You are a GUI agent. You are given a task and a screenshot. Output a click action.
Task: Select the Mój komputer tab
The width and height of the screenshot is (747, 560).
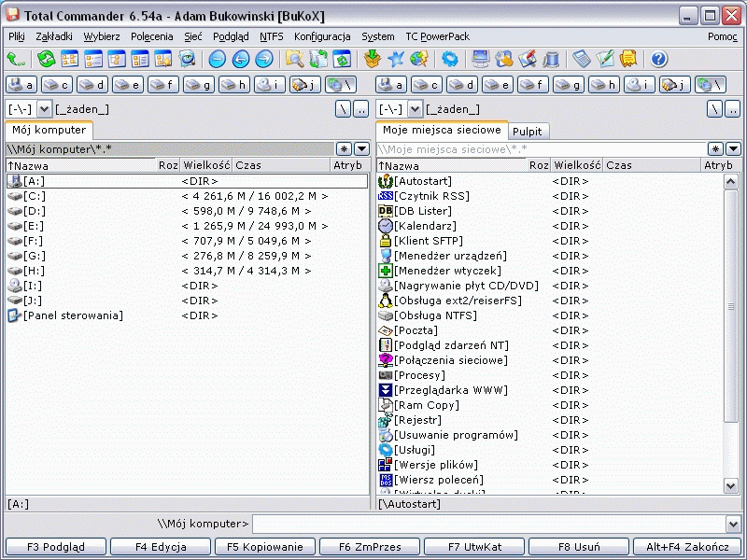coord(49,130)
